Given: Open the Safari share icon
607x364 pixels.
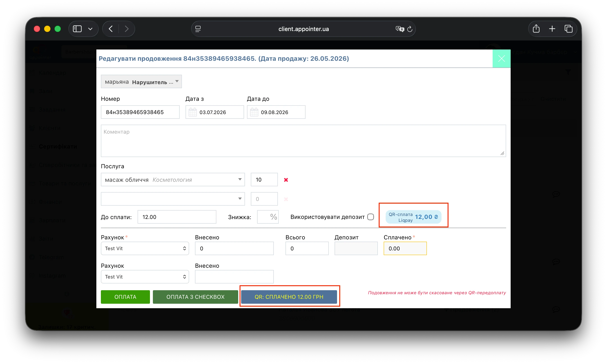Looking at the screenshot, I should coord(536,29).
